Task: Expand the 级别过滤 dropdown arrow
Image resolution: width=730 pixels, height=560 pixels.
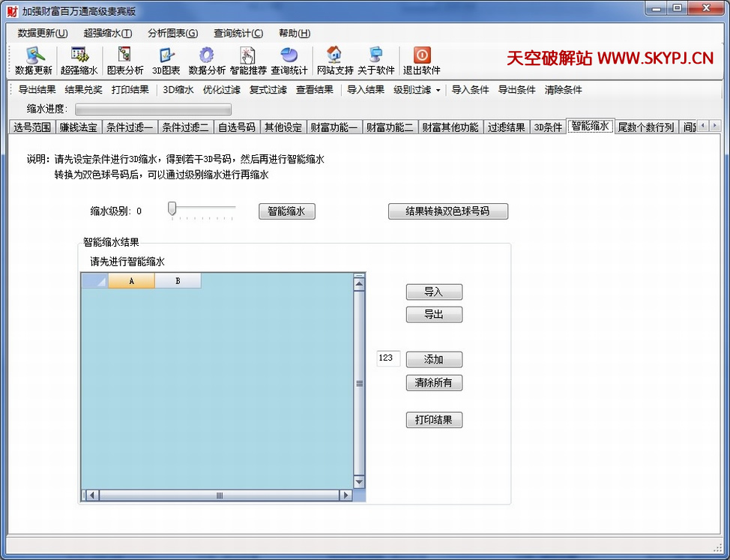Action: [438, 90]
